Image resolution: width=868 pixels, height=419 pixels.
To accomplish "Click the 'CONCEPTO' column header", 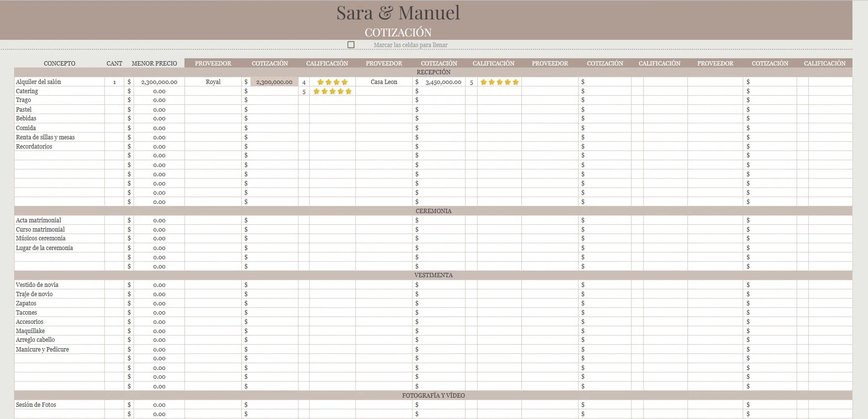I will [60, 64].
